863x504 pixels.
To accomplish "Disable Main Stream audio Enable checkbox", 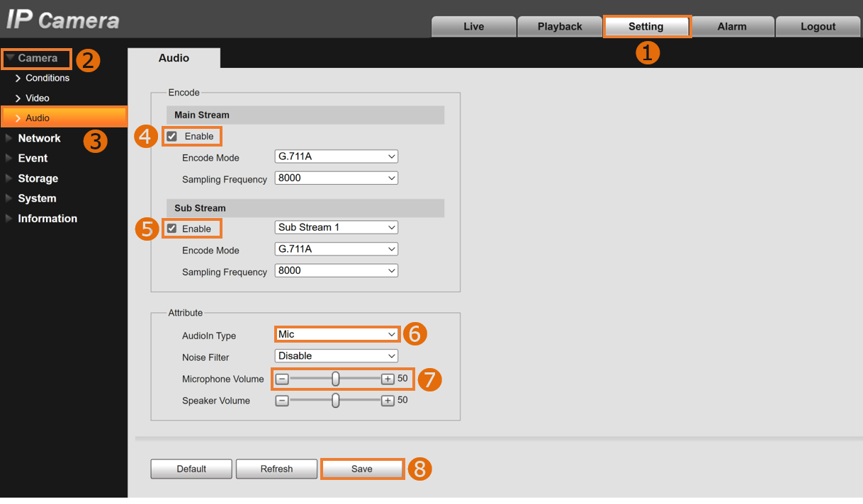I will coord(172,136).
